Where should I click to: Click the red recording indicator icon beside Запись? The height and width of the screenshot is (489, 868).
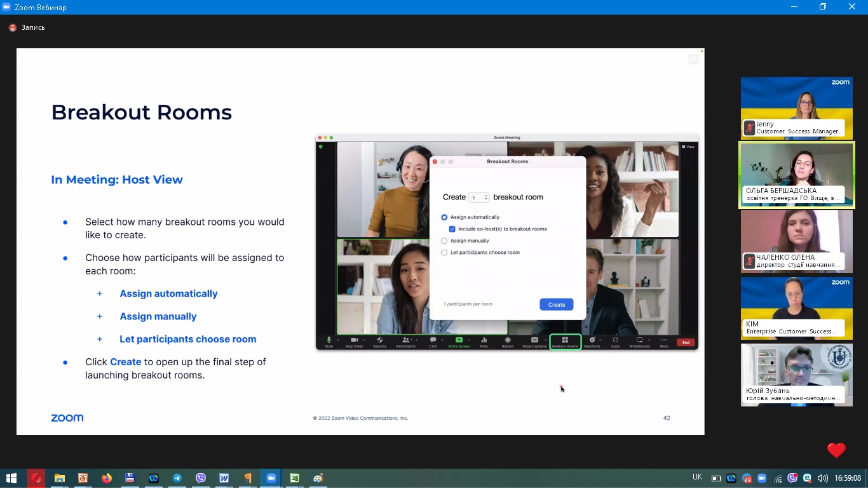(13, 27)
